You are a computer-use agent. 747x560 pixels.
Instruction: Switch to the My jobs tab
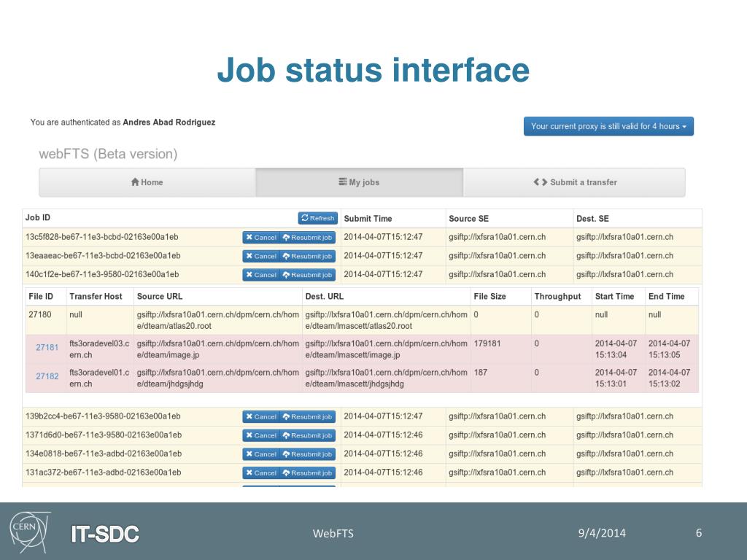pos(359,182)
